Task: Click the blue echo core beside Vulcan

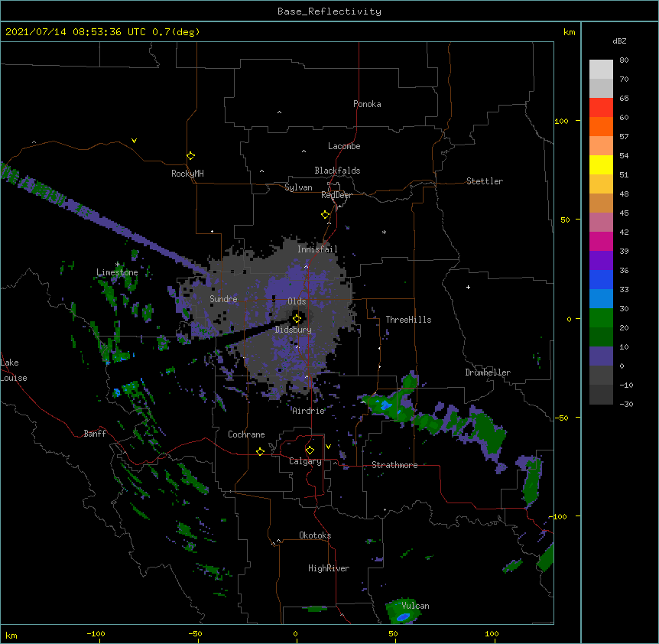Action: coord(404,616)
